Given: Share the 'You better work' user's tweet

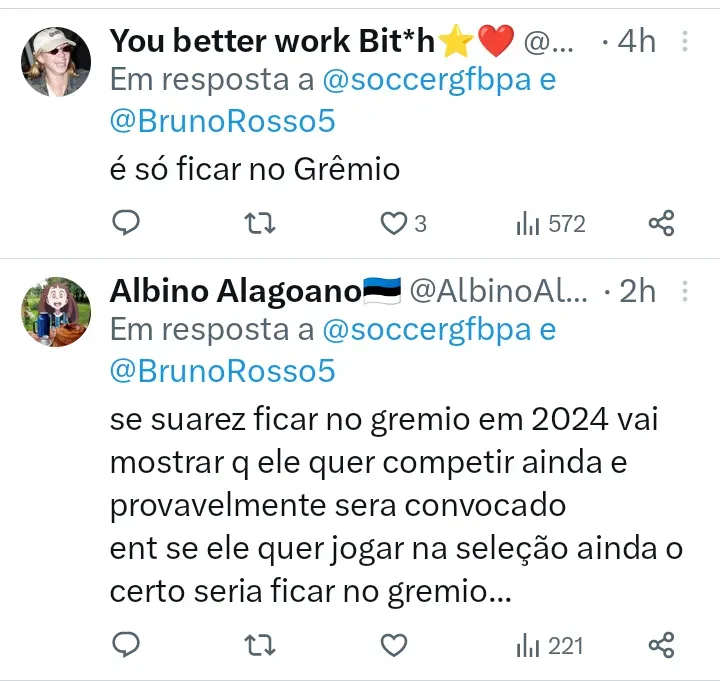Looking at the screenshot, I should click(x=661, y=223).
